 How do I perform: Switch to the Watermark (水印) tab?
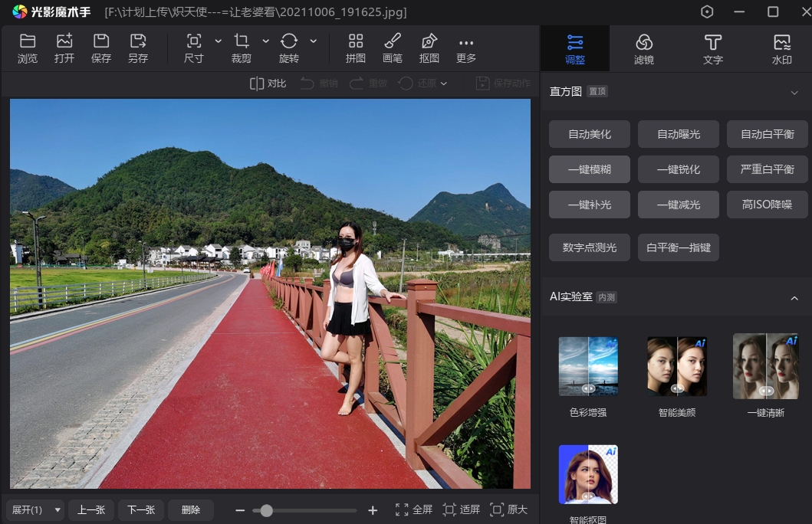[x=781, y=48]
